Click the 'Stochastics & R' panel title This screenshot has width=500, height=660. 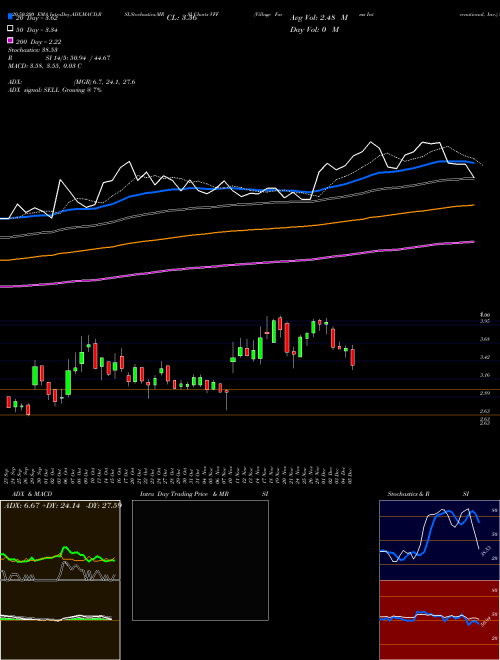tap(408, 494)
